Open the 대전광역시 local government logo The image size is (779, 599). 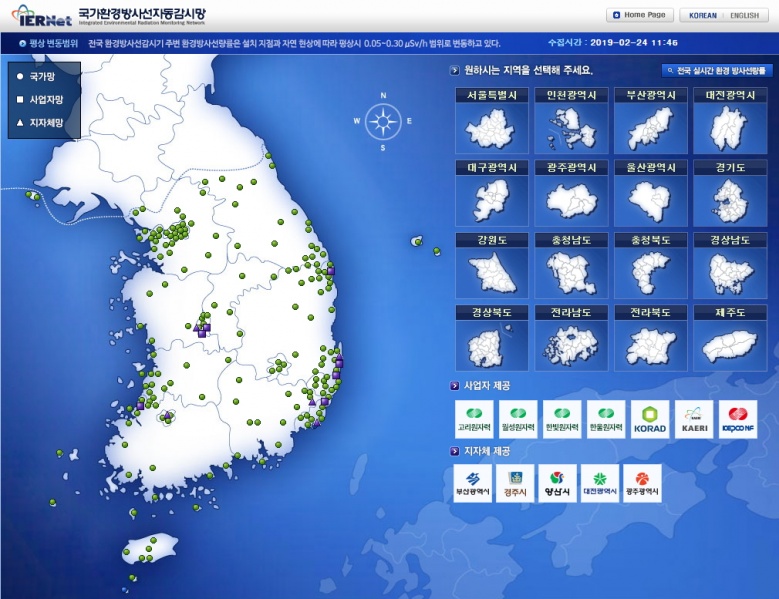coord(600,483)
